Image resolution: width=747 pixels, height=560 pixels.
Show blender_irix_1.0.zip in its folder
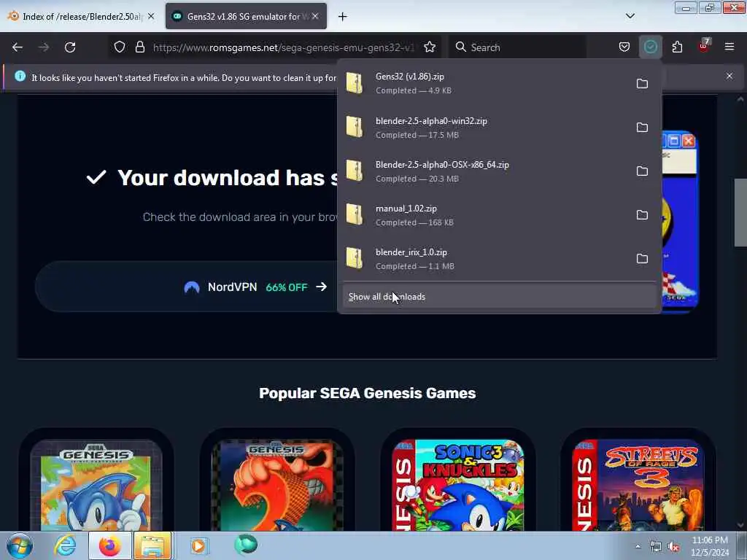click(642, 259)
